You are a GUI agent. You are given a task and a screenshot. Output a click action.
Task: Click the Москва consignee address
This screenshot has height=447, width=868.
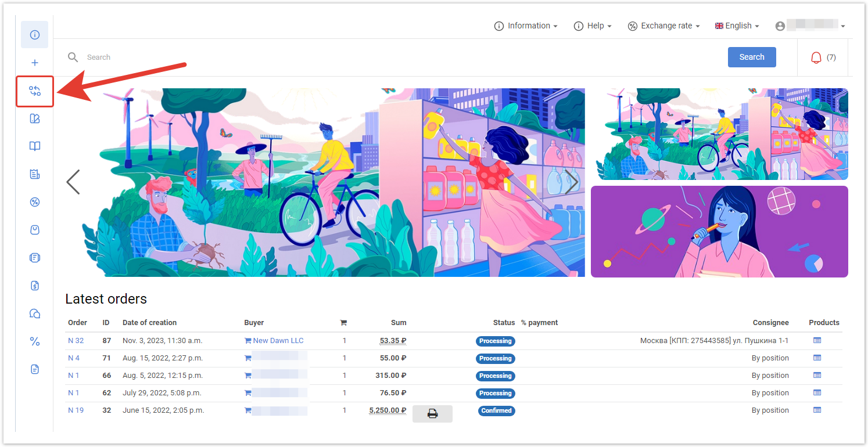[715, 341]
